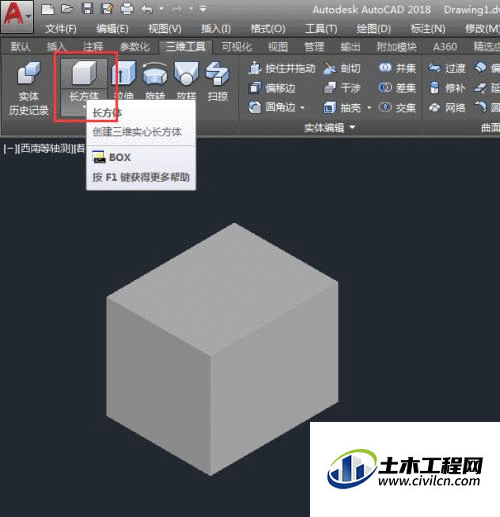Viewport: 500px width, 517px height.
Task: Click the 剖切 slice tool
Action: (x=342, y=69)
